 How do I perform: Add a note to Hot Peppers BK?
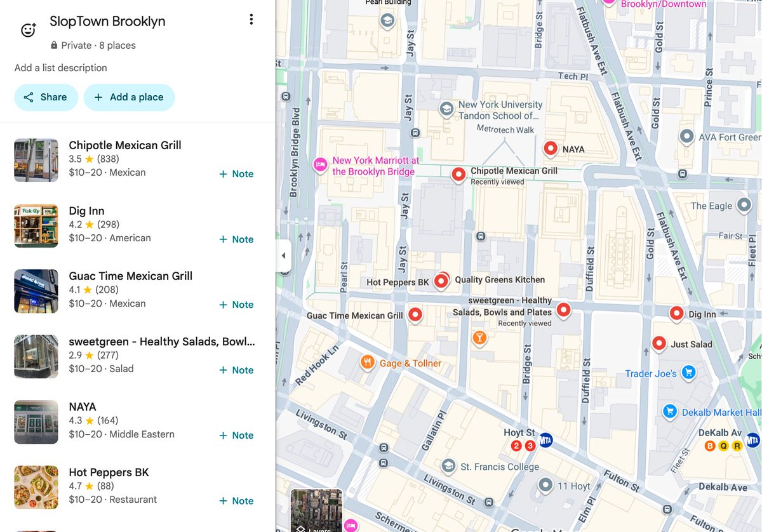[x=236, y=501]
